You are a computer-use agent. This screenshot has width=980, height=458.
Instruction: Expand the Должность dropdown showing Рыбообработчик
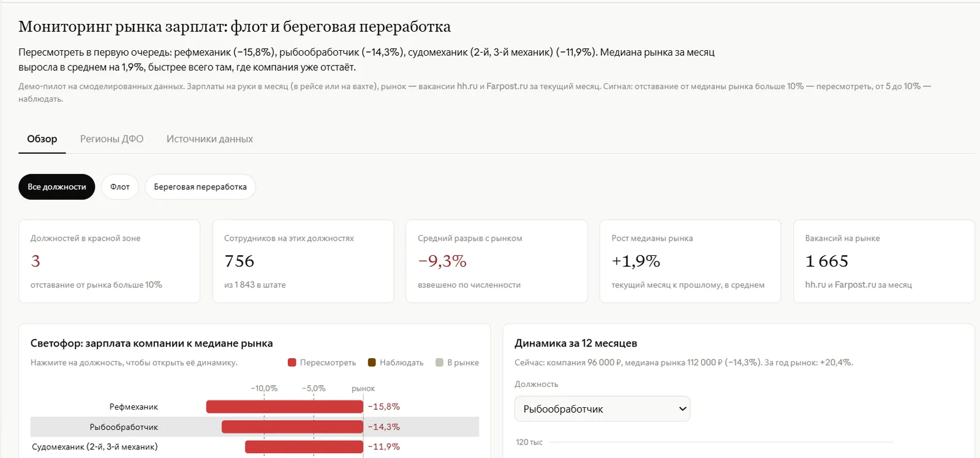click(602, 409)
